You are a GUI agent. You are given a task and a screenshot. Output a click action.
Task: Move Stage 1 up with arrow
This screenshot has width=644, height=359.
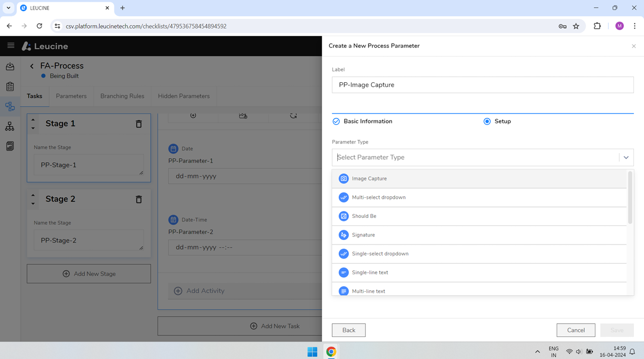coord(33,119)
